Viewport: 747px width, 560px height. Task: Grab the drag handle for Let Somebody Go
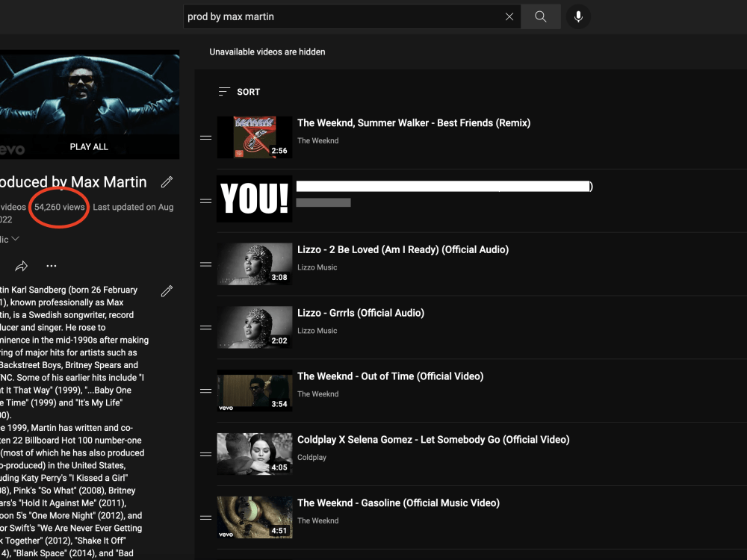[x=206, y=454]
